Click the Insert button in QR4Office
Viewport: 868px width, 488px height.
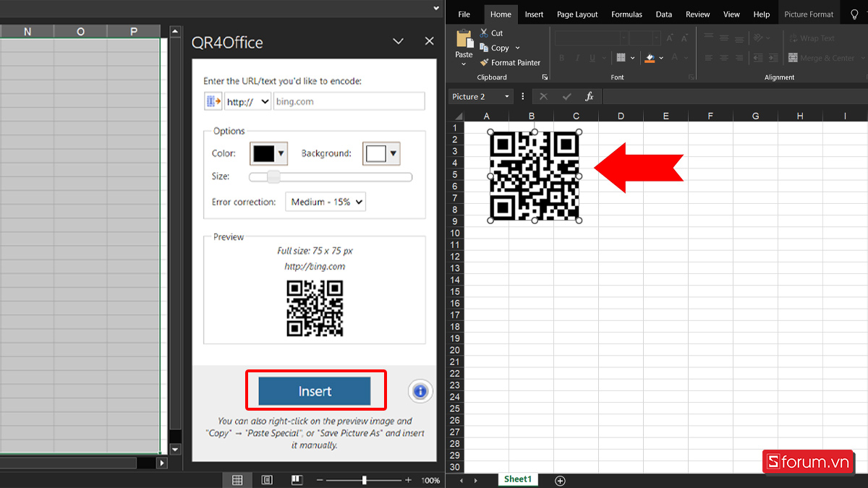pyautogui.click(x=316, y=390)
